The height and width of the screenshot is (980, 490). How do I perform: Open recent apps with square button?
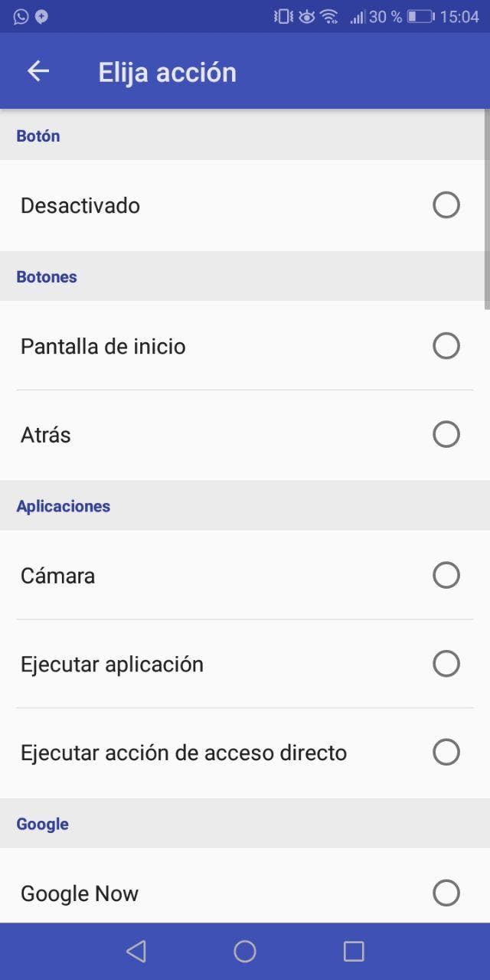(x=354, y=951)
